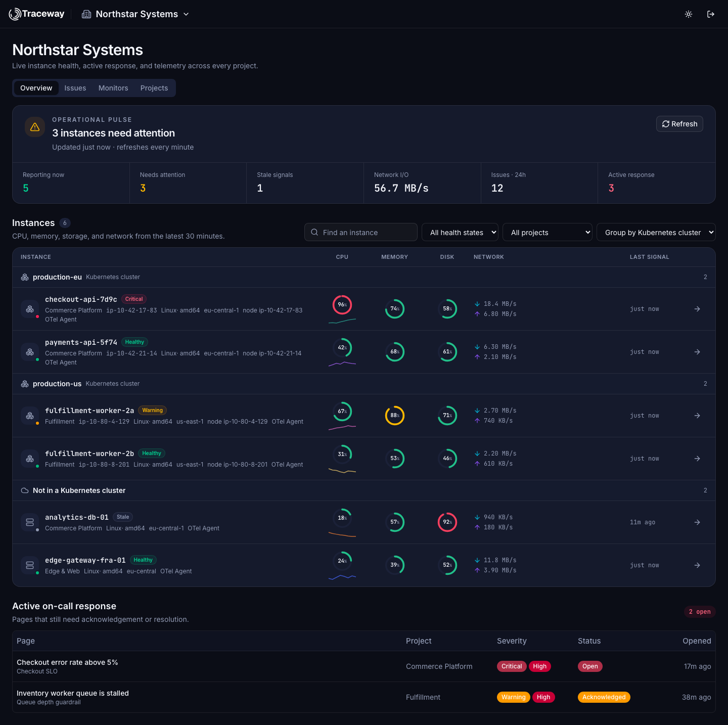Click the cloud icon for non-Kubernetes group
Viewport: 728px width, 725px height.
point(25,490)
